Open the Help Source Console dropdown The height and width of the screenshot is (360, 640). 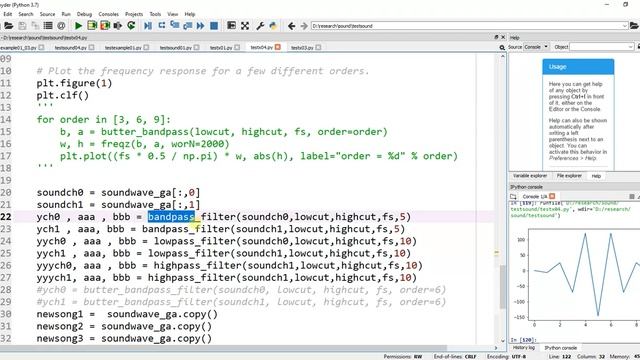[x=536, y=47]
